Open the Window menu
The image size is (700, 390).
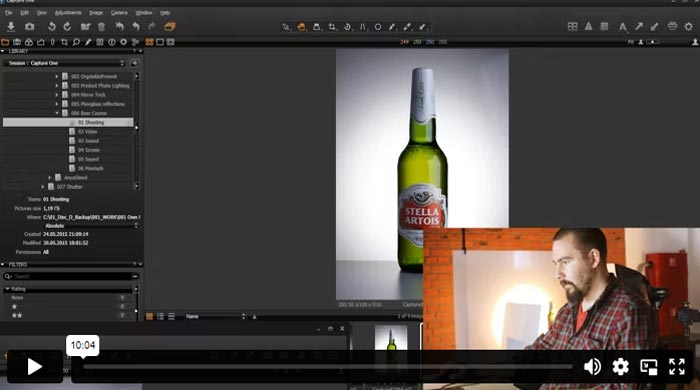coord(144,12)
